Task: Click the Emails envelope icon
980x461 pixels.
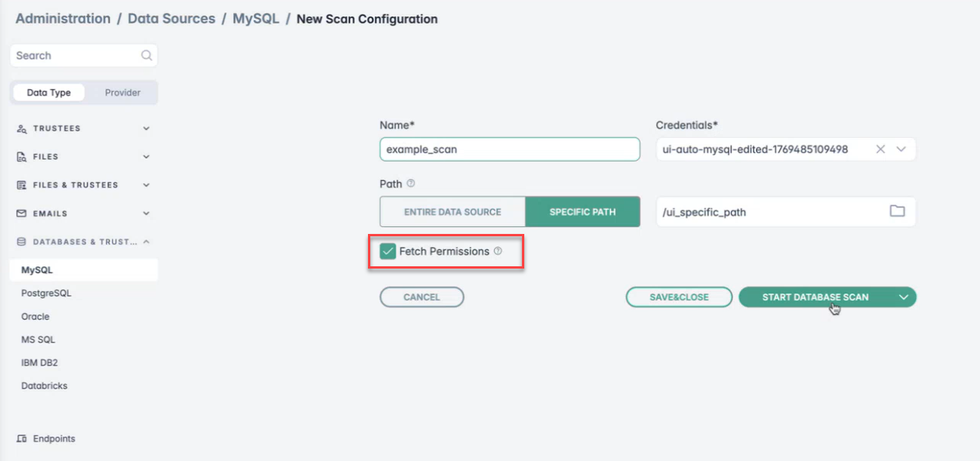Action: click(x=22, y=213)
